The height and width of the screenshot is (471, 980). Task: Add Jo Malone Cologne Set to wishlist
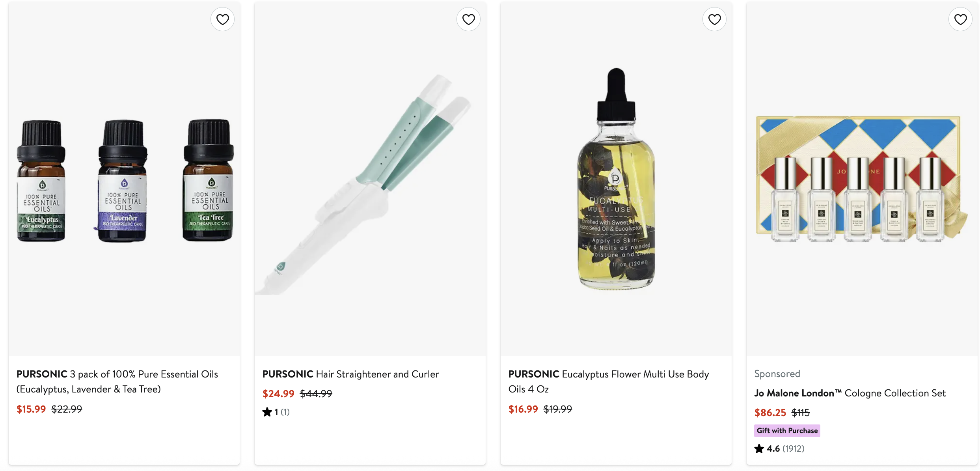point(960,19)
